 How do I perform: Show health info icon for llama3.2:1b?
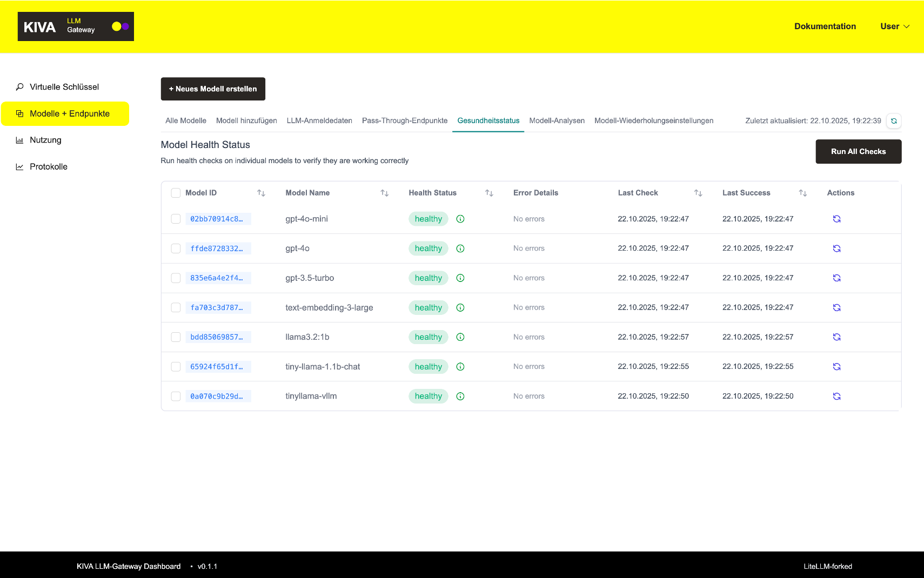[x=460, y=337]
